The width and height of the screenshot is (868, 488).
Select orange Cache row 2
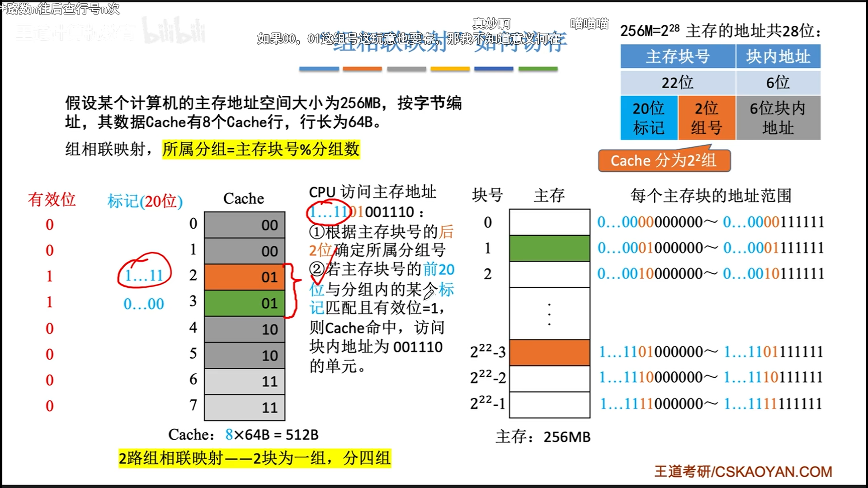click(244, 277)
